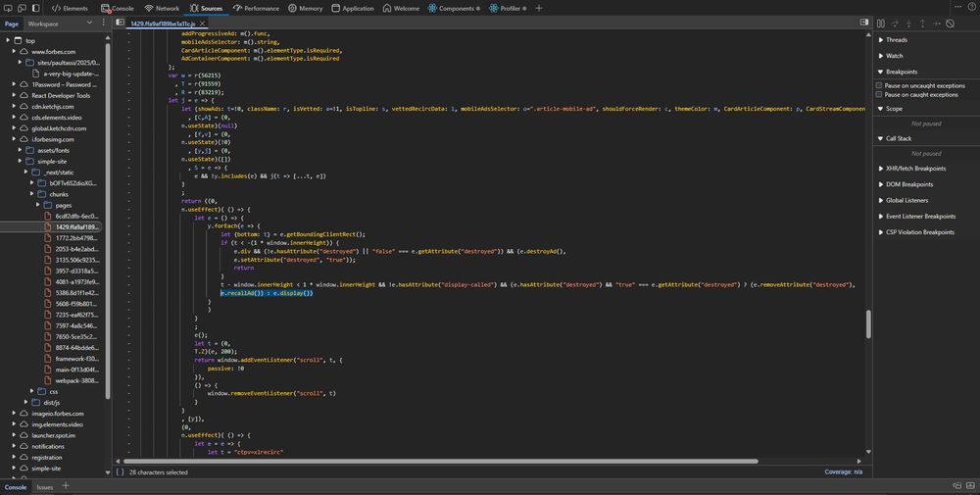The image size is (980, 495).
Task: Step over next function call
Action: 895,24
